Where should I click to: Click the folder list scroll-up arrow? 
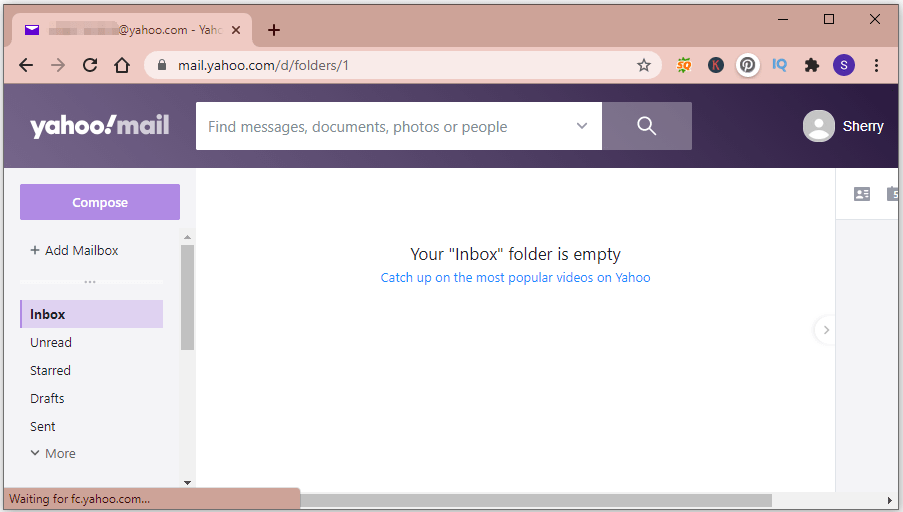click(x=187, y=237)
